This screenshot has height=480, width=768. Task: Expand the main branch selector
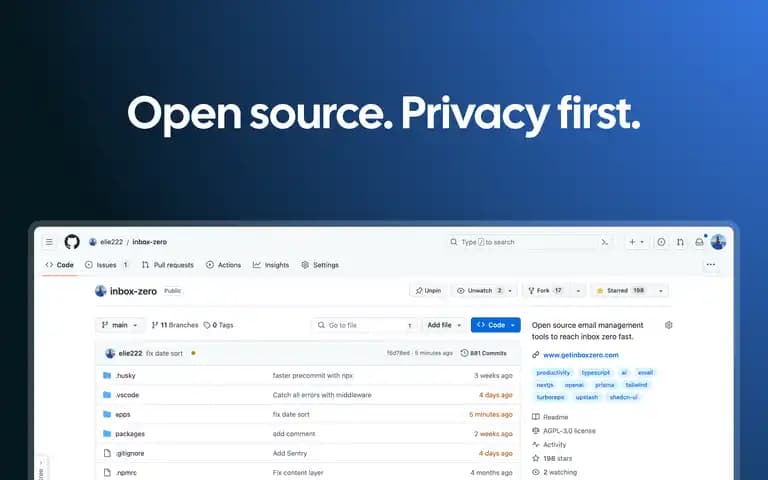pos(120,325)
